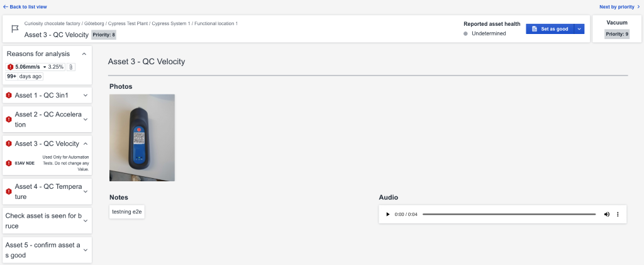Screen dimensions: 644x265
Task: Click the attachment paperclip icon in Reasons for analysis
Action: pos(71,67)
